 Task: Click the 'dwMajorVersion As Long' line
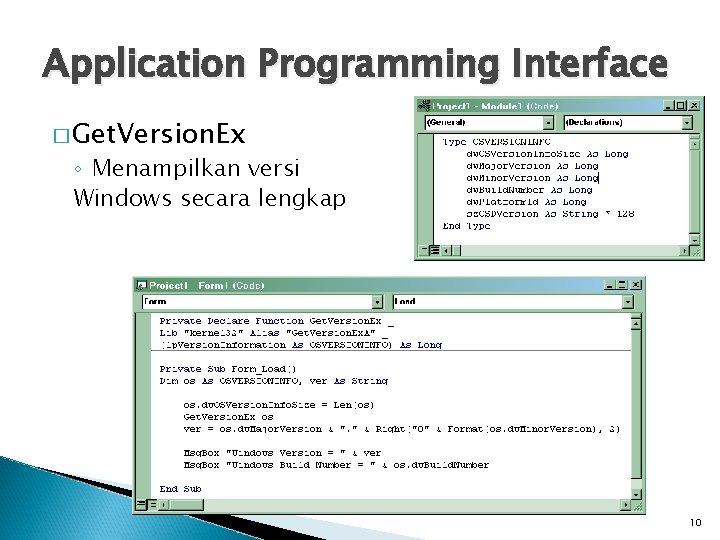coord(532,166)
